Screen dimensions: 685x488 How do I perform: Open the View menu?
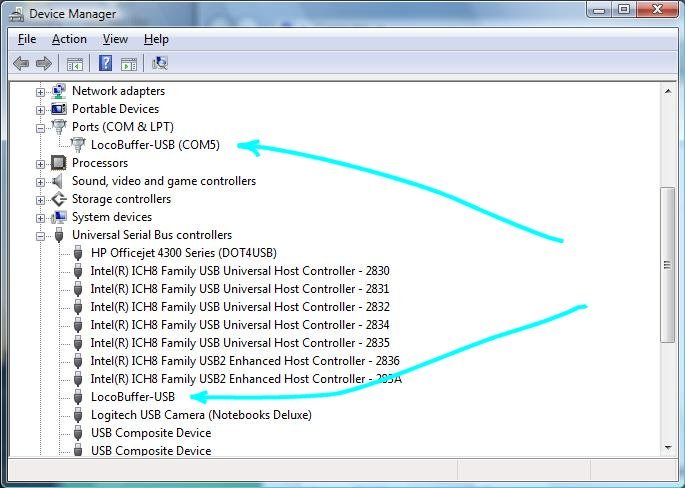click(x=115, y=39)
